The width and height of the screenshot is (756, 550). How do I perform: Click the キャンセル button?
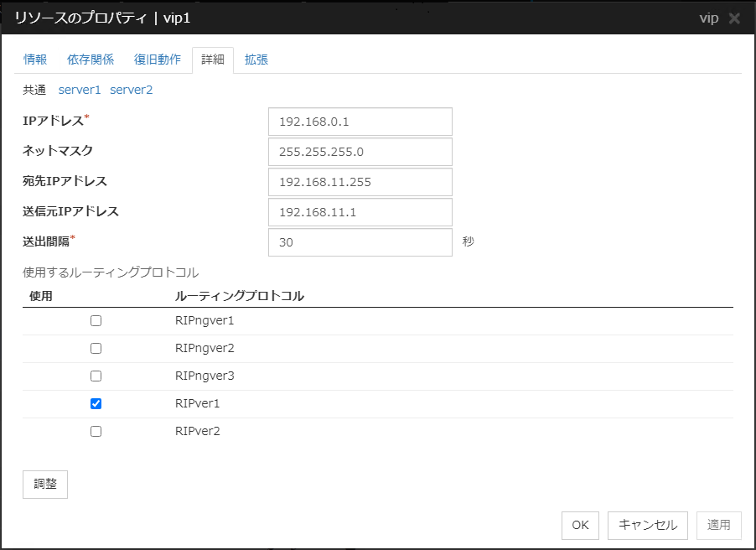click(647, 525)
